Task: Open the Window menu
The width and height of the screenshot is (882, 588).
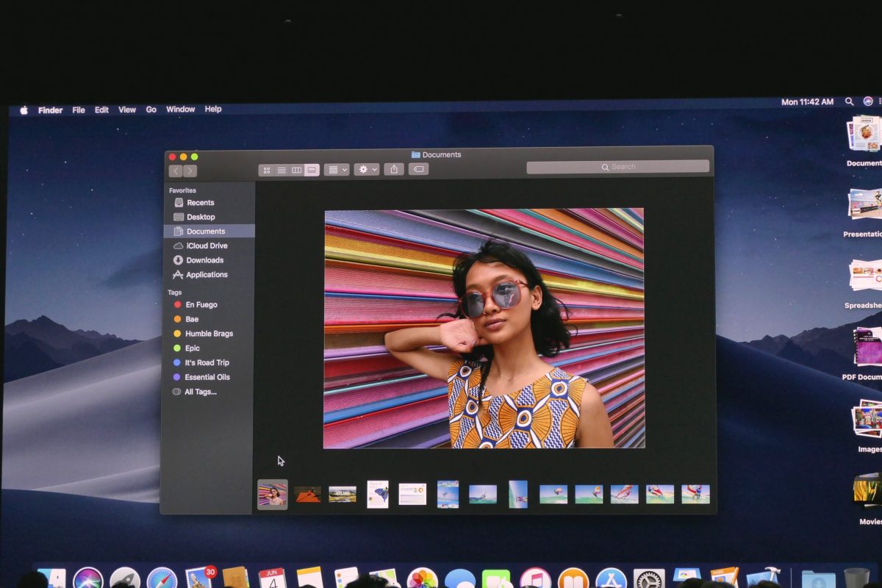Action: click(180, 110)
